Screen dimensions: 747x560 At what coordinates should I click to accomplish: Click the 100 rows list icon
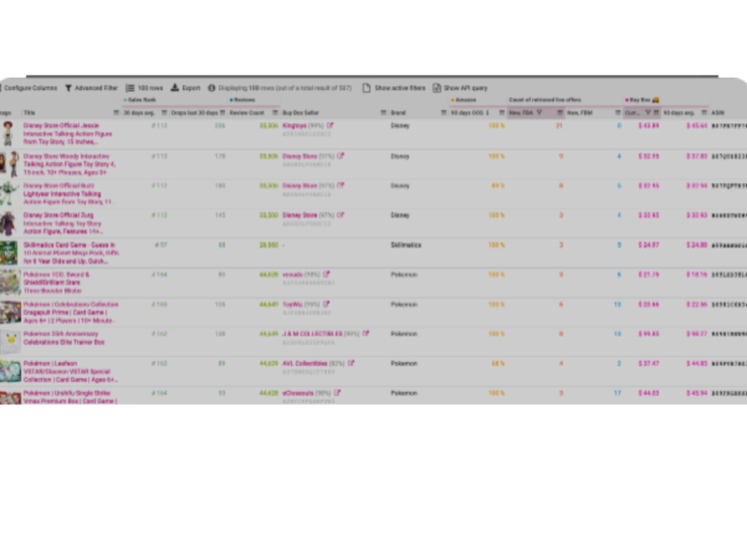point(130,88)
